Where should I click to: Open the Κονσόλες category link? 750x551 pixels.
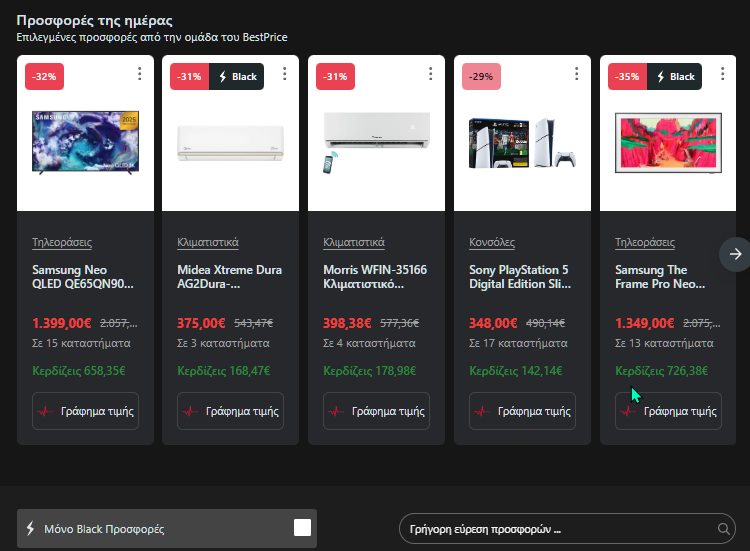[x=492, y=242]
